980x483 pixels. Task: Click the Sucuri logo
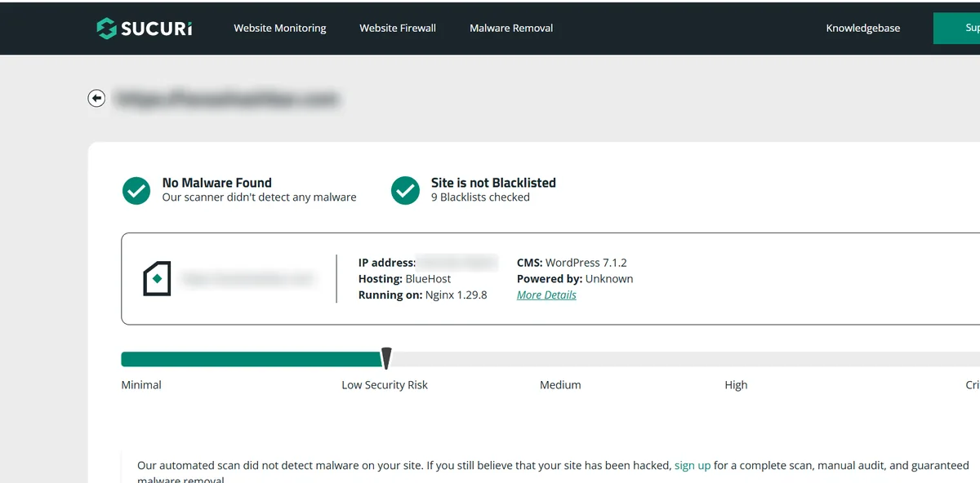[x=145, y=28]
